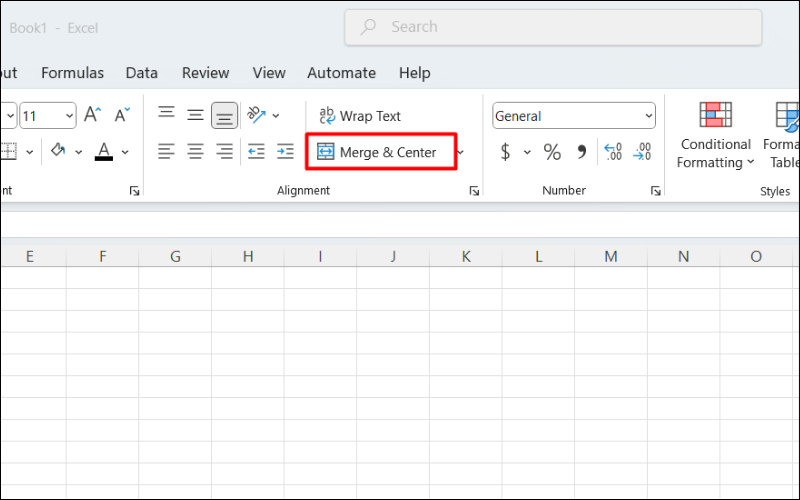Image resolution: width=800 pixels, height=500 pixels.
Task: Click the Decrease Indent icon
Action: pyautogui.click(x=256, y=152)
